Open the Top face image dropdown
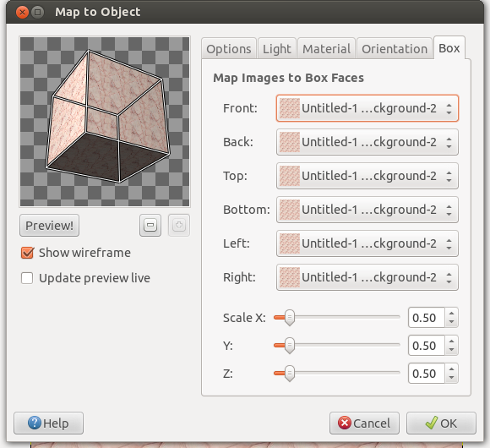 point(367,176)
